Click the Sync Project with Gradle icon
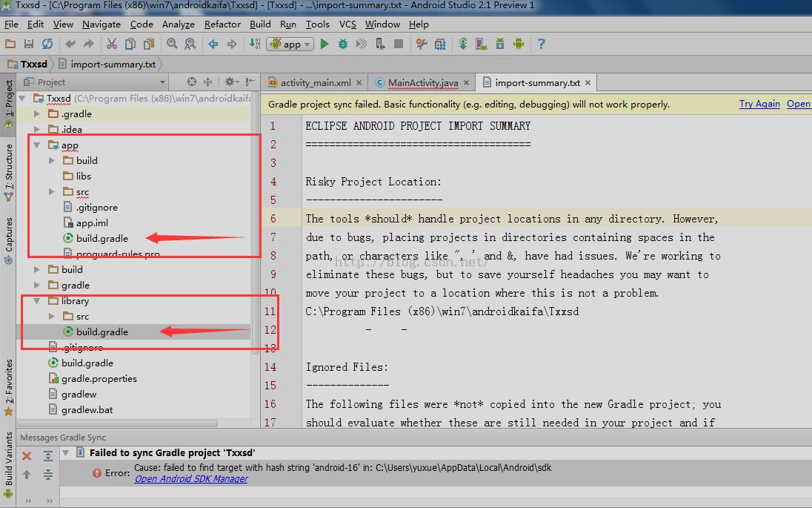 463,44
